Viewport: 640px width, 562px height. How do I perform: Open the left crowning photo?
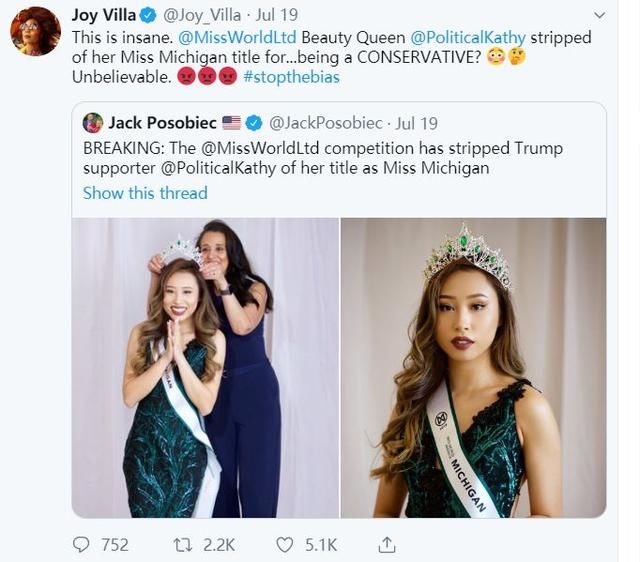click(205, 366)
